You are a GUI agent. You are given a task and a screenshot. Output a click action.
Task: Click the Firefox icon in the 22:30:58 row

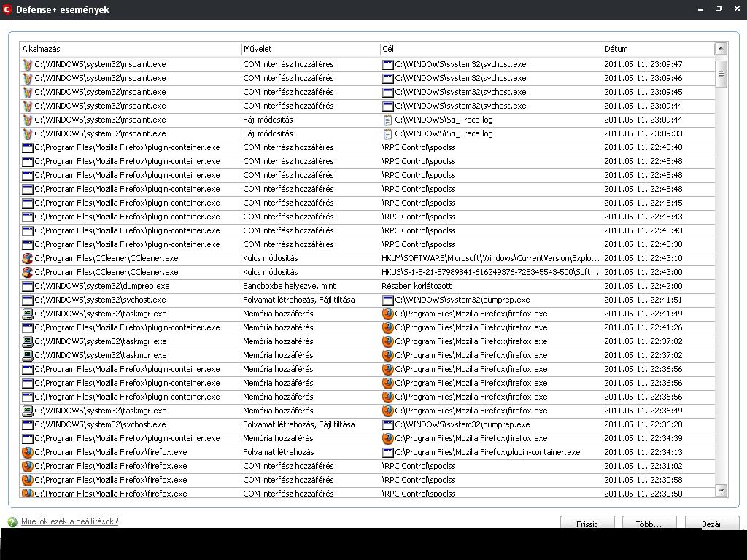tap(28, 480)
